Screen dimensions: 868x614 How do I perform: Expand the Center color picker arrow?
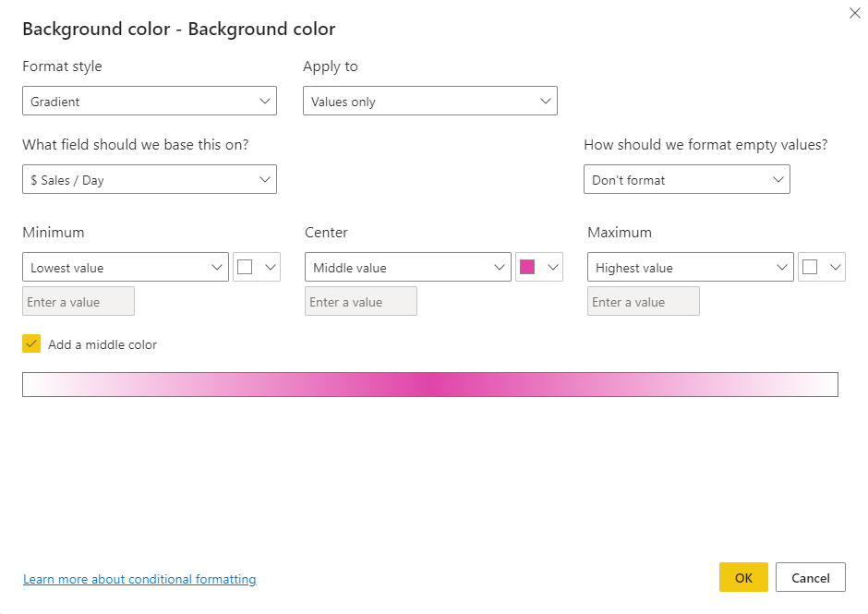coord(552,268)
